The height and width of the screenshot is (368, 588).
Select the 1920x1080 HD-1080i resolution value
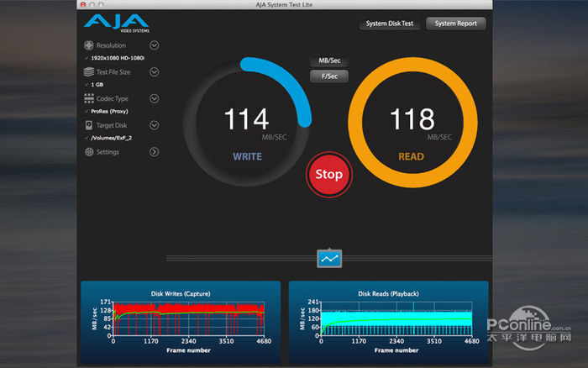[118, 58]
